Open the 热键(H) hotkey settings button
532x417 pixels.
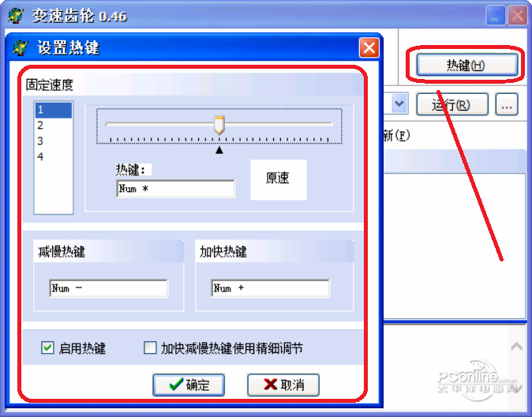click(466, 65)
